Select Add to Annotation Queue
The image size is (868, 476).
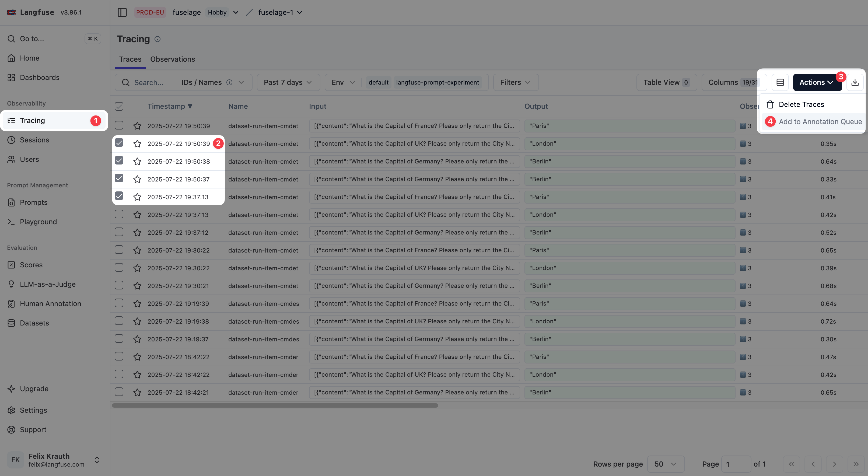coord(820,122)
